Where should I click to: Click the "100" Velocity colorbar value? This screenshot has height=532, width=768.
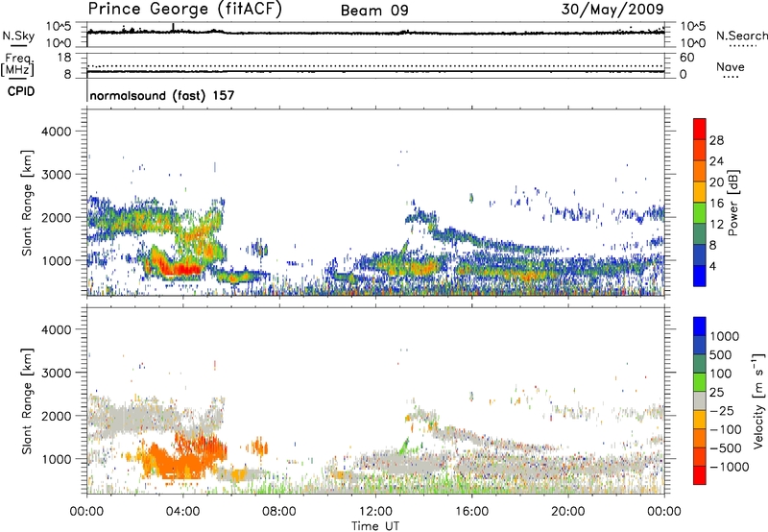click(721, 374)
